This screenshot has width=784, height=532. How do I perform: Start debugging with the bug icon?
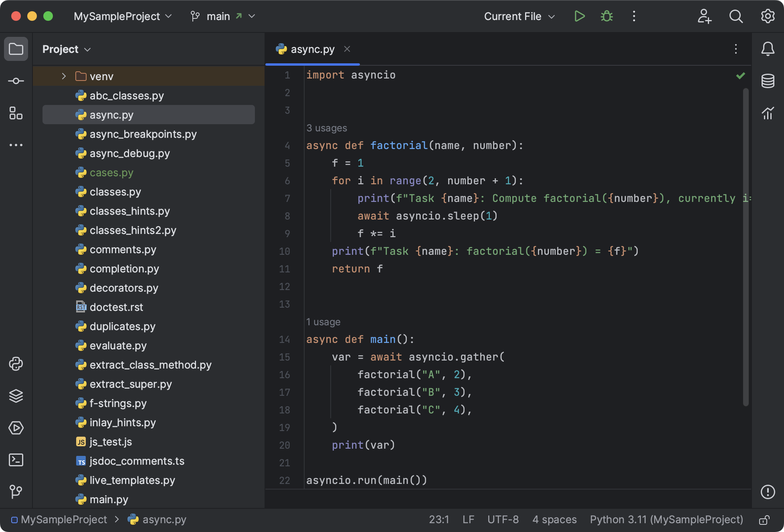click(606, 16)
